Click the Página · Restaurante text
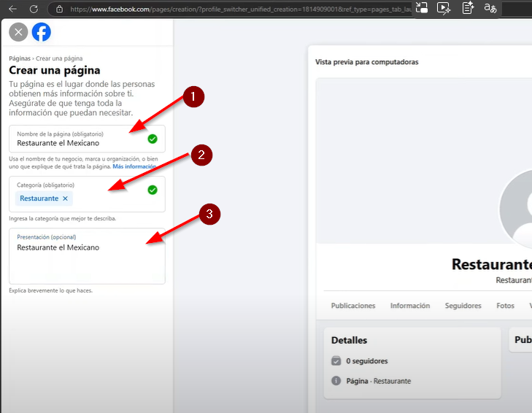The image size is (532, 413). pyautogui.click(x=378, y=381)
